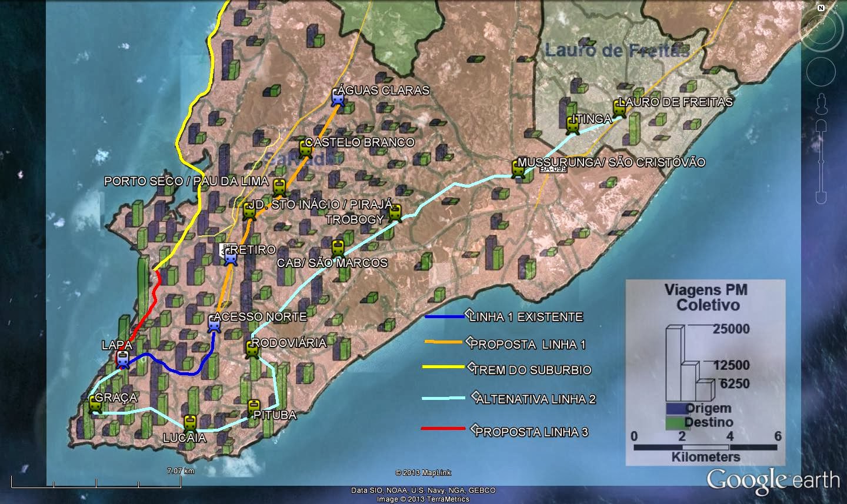Select the Acesso Norte metro marker

pyautogui.click(x=213, y=323)
